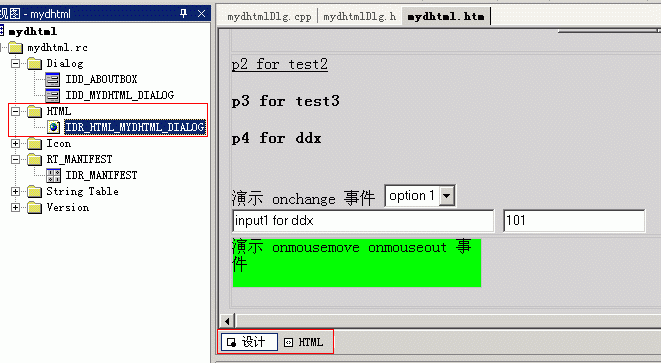This screenshot has height=363, width=661.
Task: Switch to the HTML source view
Action: click(x=305, y=342)
